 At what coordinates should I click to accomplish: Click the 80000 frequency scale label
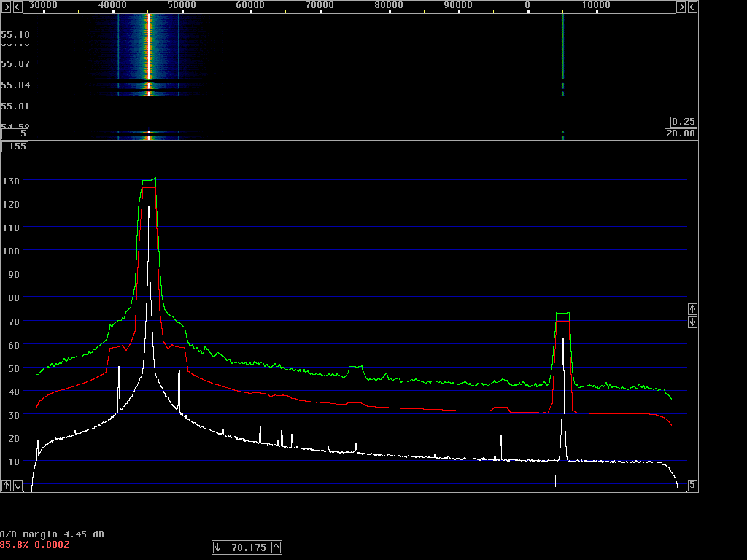(x=389, y=5)
